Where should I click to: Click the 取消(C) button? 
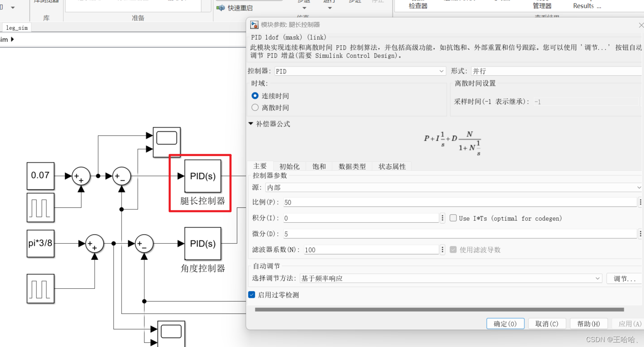pos(547,324)
